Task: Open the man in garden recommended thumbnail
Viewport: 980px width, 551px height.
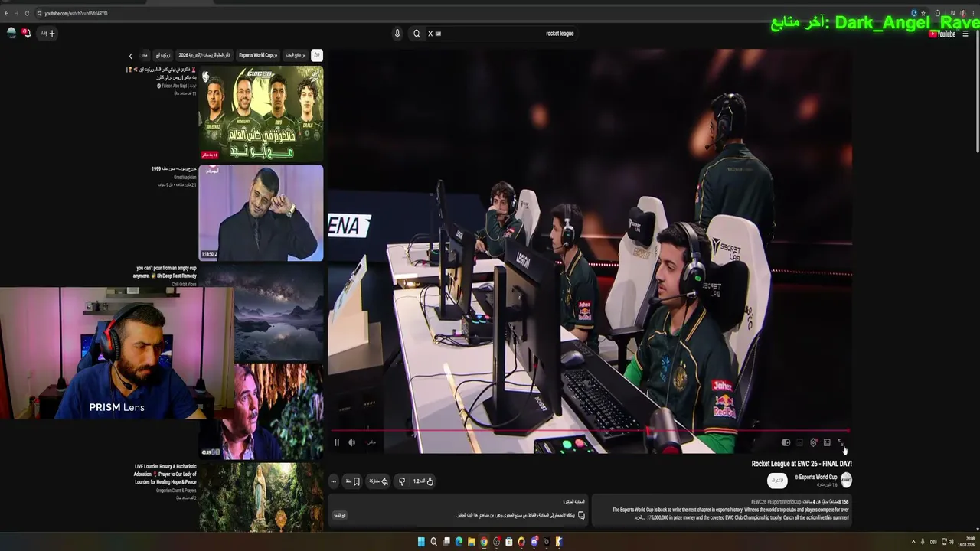Action: 272,411
